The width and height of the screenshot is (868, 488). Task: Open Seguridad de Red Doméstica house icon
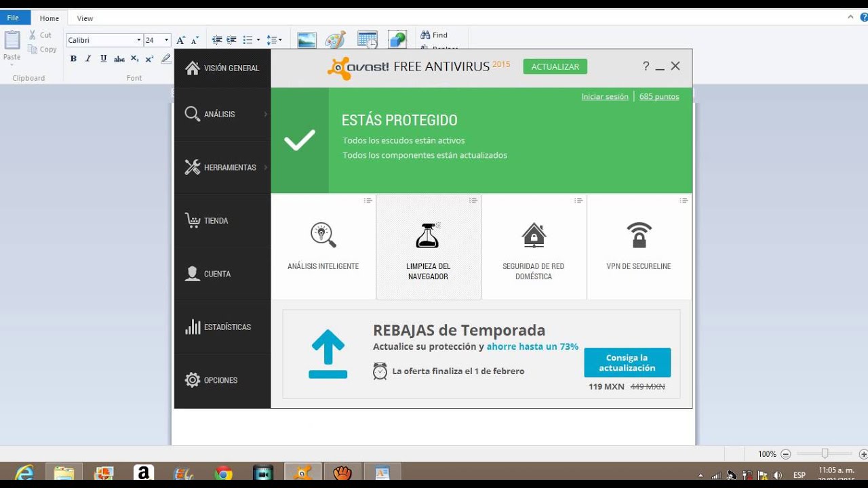[x=534, y=235]
